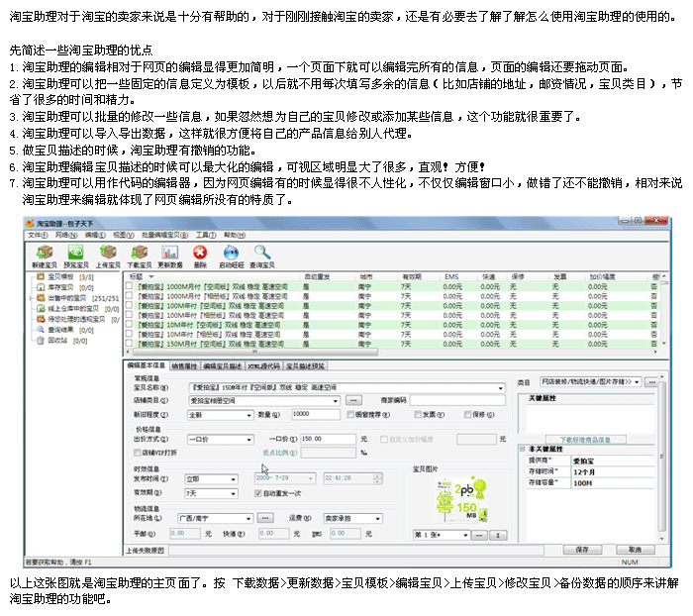Screen dimensions: 693x616
Task: Open the 视图(V) menu
Action: coord(124,236)
